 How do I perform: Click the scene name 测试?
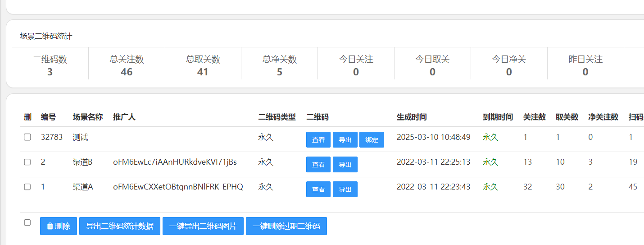[x=80, y=137]
